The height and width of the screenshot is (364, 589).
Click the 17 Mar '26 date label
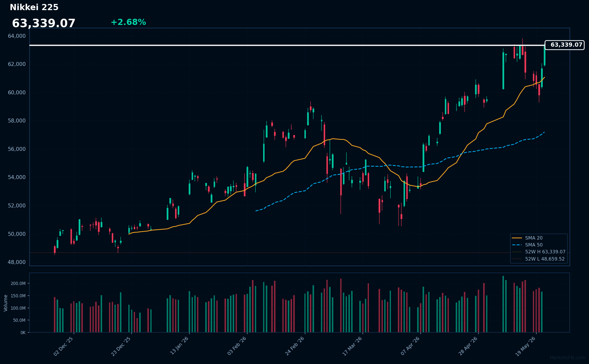pyautogui.click(x=352, y=346)
